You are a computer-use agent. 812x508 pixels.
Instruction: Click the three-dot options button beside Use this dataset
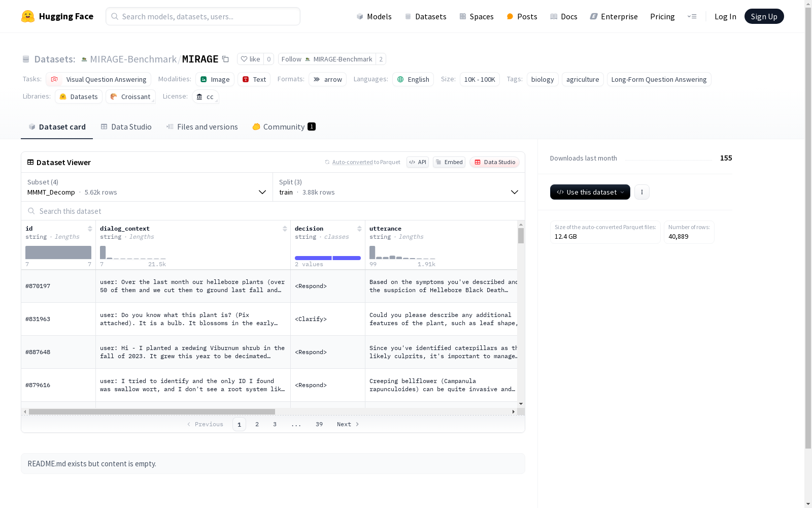pyautogui.click(x=641, y=192)
